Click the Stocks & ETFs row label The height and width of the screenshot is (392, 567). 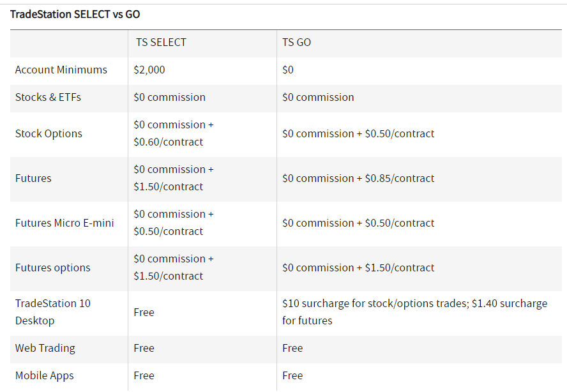click(x=48, y=97)
